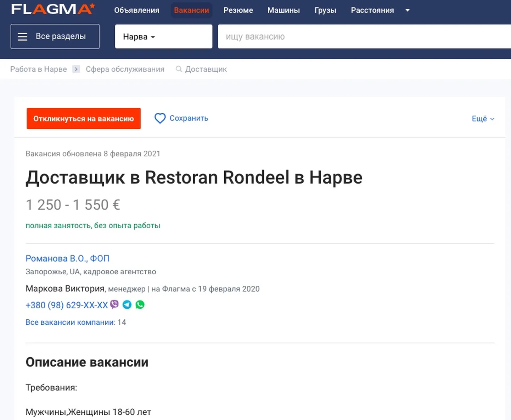This screenshot has height=420, width=511.
Task: Click the magnifier icon before Доставщик
Action: (179, 69)
